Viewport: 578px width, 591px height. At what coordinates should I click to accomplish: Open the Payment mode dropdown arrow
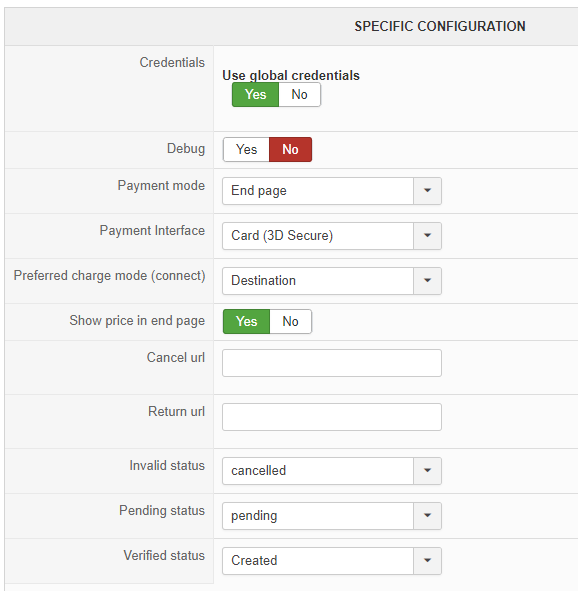click(x=427, y=191)
